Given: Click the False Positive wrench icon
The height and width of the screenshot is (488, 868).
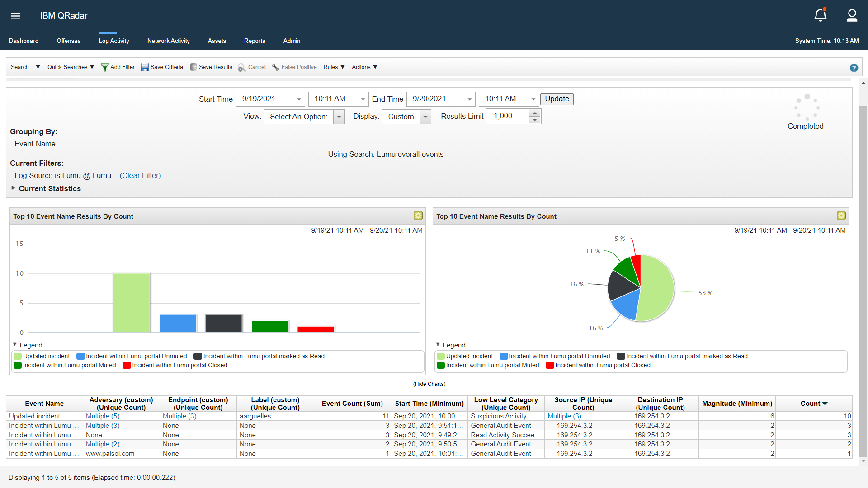Looking at the screenshot, I should tap(275, 67).
